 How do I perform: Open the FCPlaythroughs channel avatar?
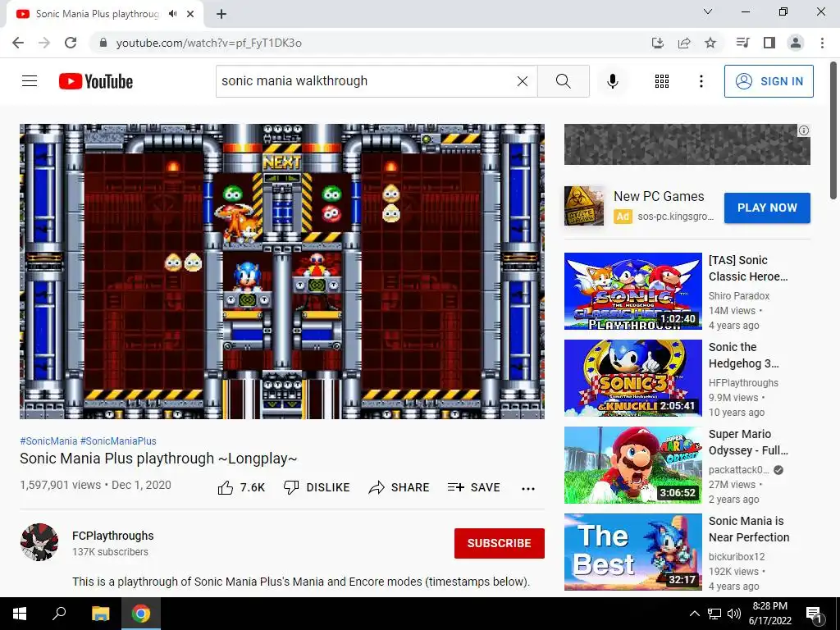[39, 542]
